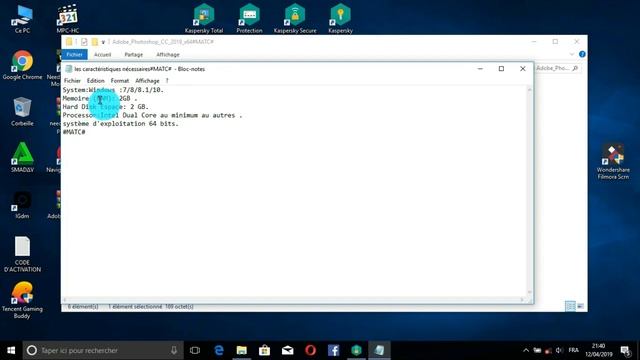Open the notification center icon
Viewport: 640px width, 360px height.
coord(626,350)
